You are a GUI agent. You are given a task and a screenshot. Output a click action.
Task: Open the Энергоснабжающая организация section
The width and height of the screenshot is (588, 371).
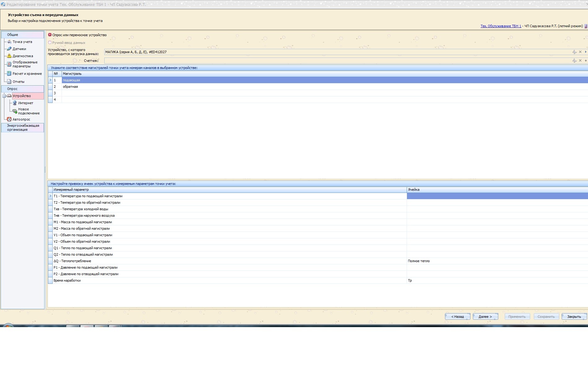[x=23, y=128]
